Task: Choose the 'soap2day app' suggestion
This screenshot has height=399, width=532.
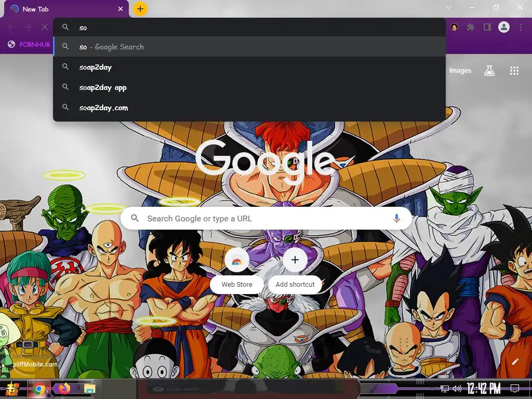Action: [249, 87]
